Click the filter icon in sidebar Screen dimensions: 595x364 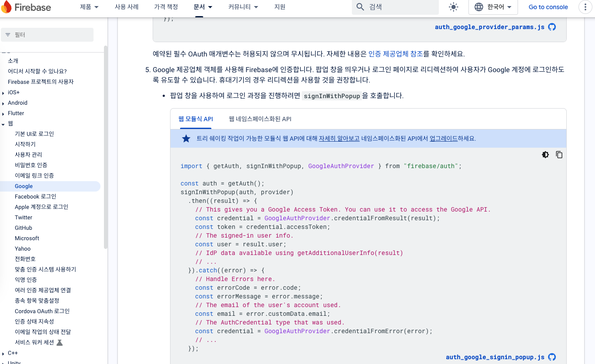(x=8, y=35)
